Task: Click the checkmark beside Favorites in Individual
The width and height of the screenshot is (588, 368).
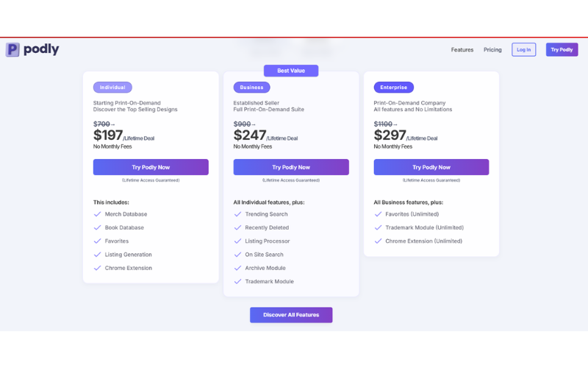Action: pos(97,241)
